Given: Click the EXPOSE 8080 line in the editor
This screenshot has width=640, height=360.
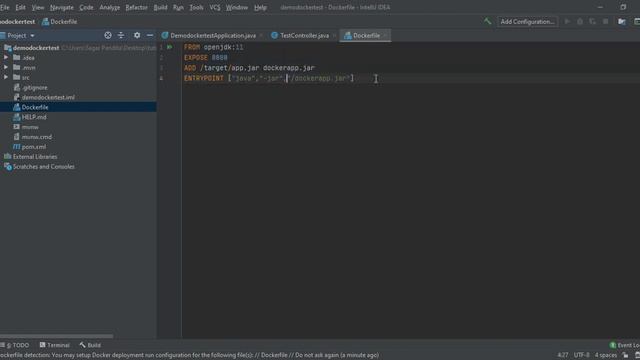Looking at the screenshot, I should (206, 58).
